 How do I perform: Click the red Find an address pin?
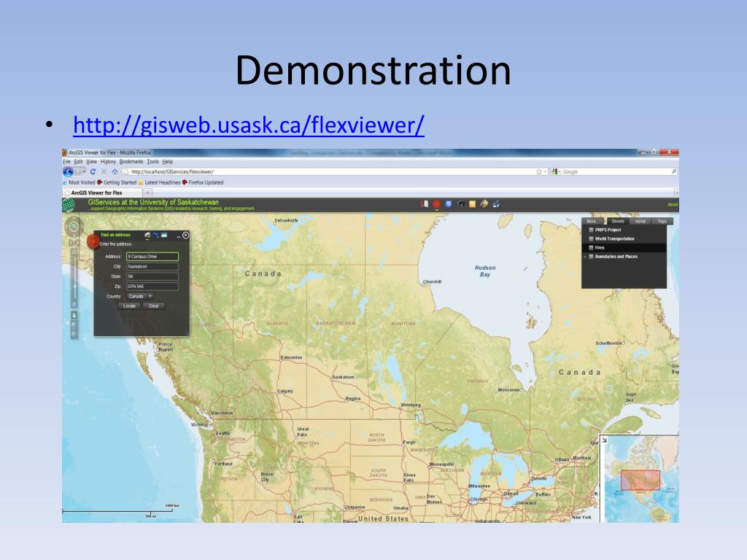93,242
